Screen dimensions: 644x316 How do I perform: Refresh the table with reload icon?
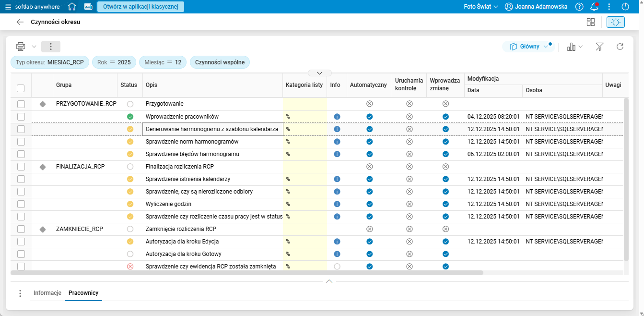(x=620, y=47)
